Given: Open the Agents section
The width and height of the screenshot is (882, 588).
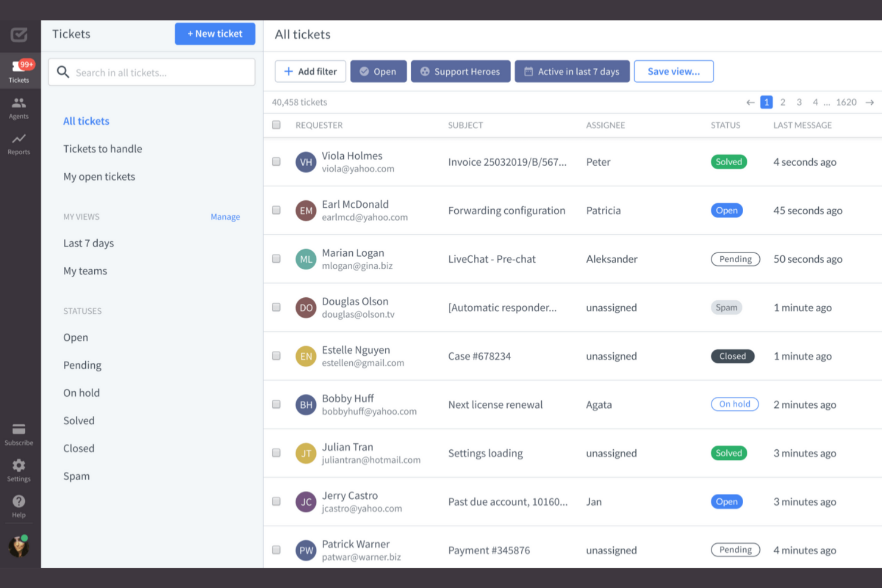Looking at the screenshot, I should tap(20, 108).
